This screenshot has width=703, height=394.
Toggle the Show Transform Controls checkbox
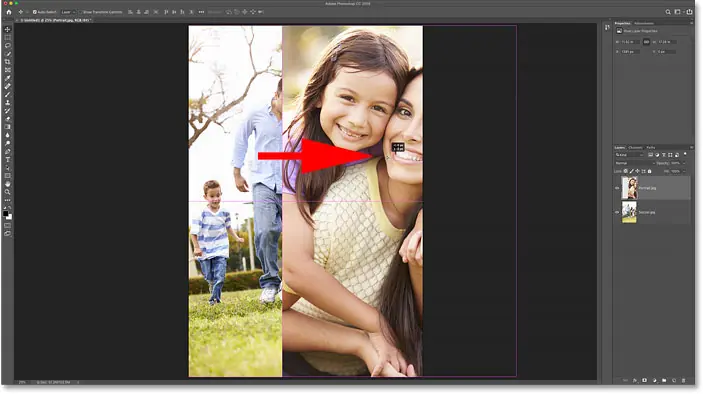tap(81, 12)
